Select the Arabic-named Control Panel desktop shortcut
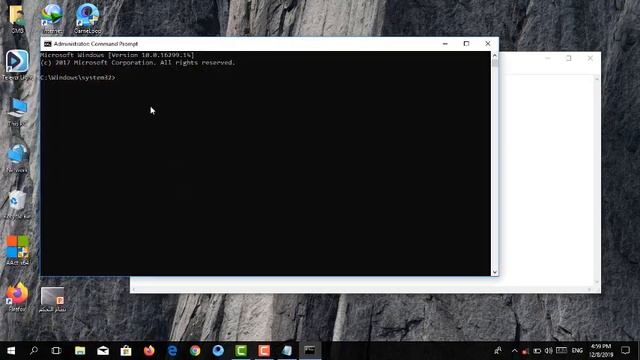 (x=52, y=299)
